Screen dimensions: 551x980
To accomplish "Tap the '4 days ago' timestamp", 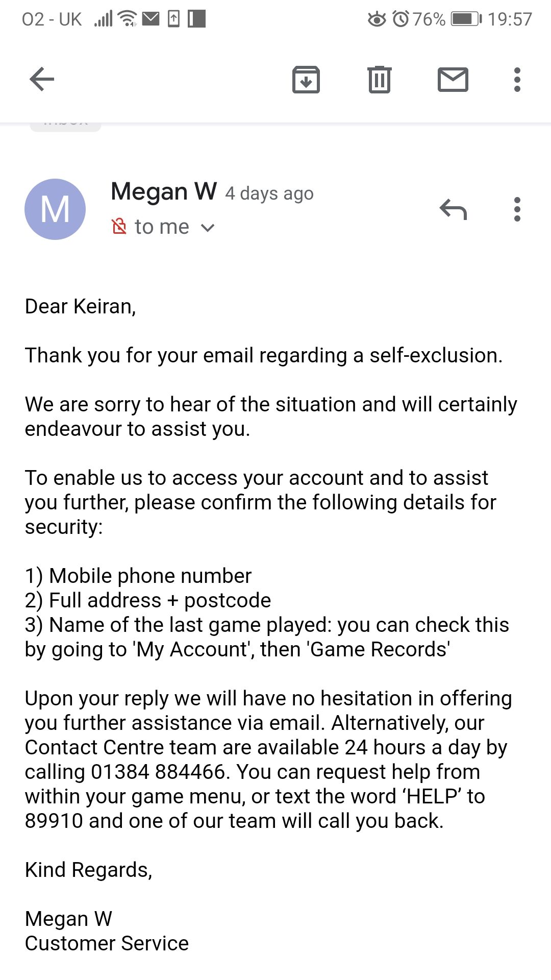I will [269, 193].
